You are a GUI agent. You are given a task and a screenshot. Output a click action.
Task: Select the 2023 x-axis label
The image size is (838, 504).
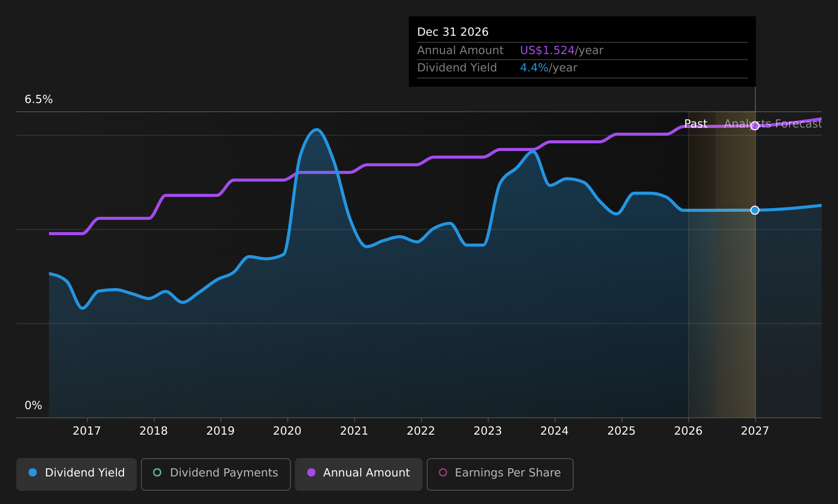click(x=488, y=431)
